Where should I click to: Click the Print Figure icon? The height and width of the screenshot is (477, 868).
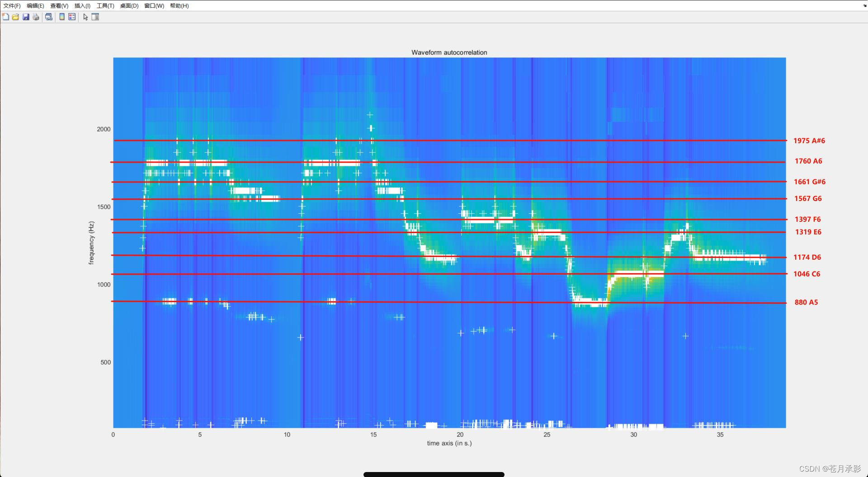[x=36, y=17]
